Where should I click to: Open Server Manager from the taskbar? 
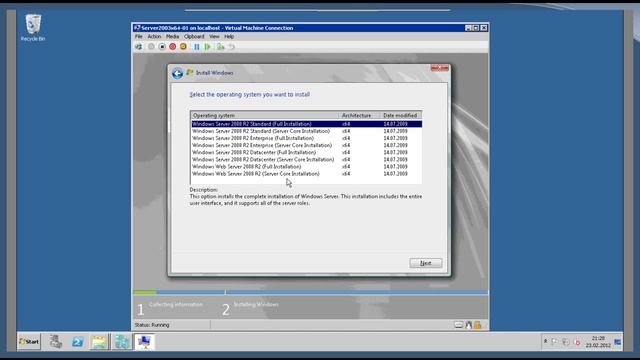tap(56, 342)
